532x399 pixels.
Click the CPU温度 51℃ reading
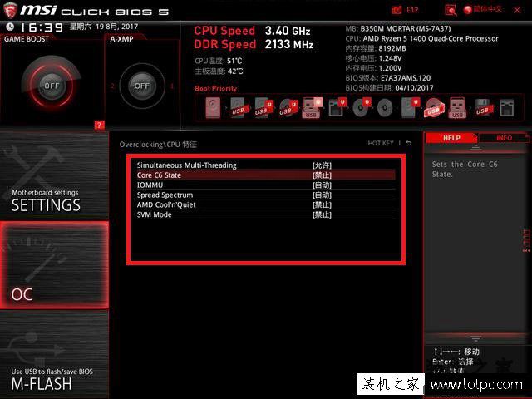click(x=219, y=61)
